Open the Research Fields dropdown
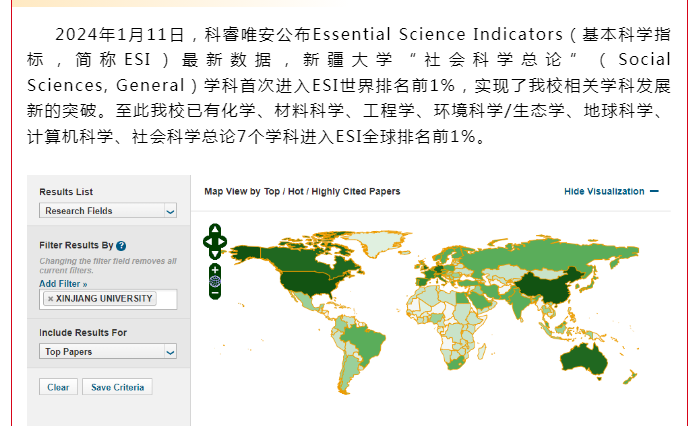 click(x=109, y=211)
